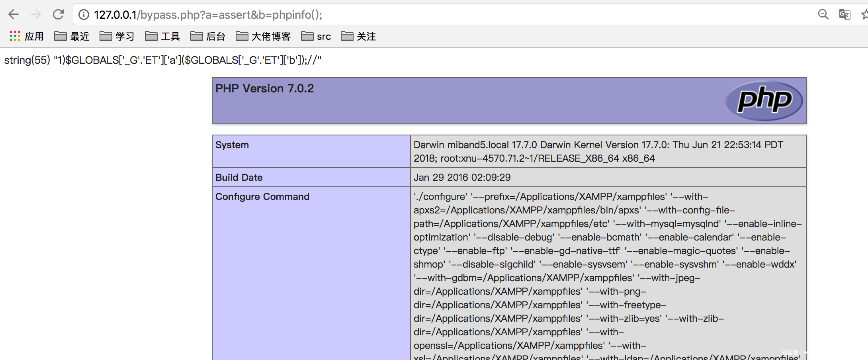This screenshot has height=360, width=868.
Task: Expand the 工具 bookmark folder
Action: (162, 37)
